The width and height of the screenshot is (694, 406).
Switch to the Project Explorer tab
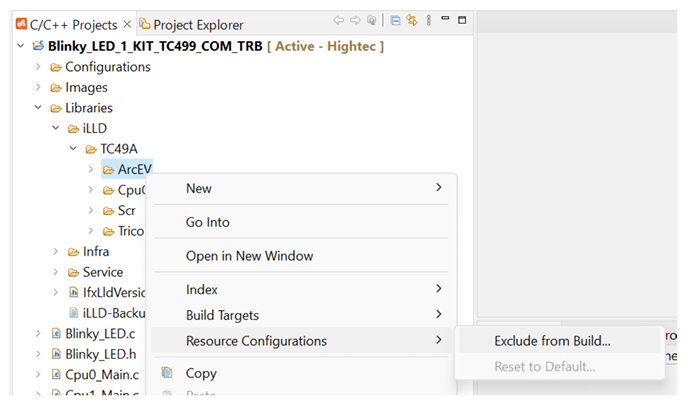pyautogui.click(x=197, y=24)
